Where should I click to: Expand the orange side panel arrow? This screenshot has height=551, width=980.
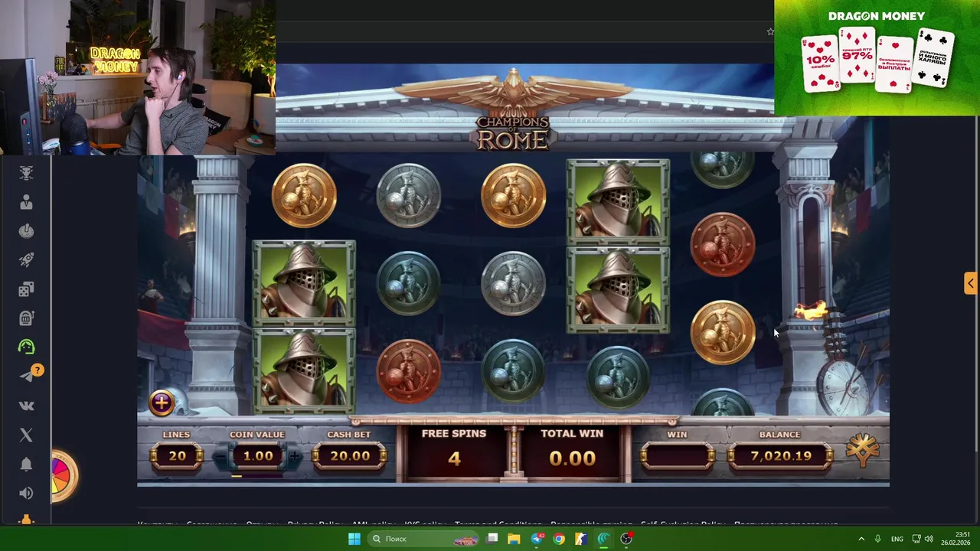(970, 283)
